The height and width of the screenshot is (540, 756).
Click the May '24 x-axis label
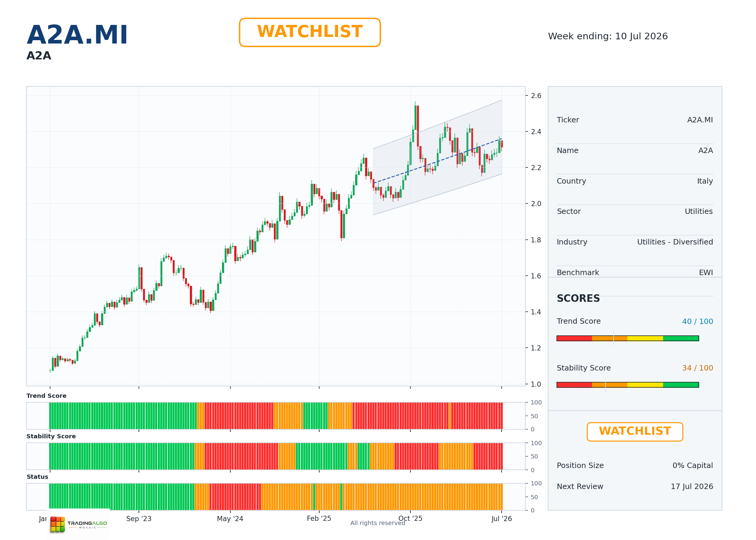coord(230,519)
